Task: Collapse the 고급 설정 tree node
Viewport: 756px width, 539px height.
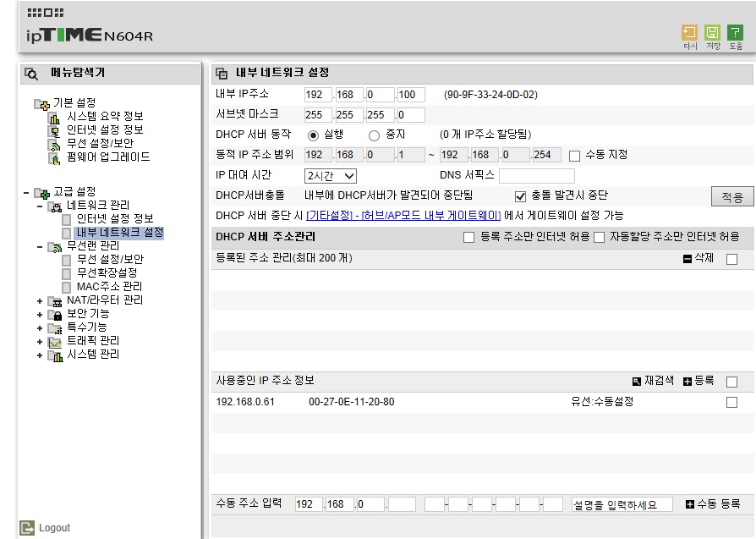Action: (26, 193)
